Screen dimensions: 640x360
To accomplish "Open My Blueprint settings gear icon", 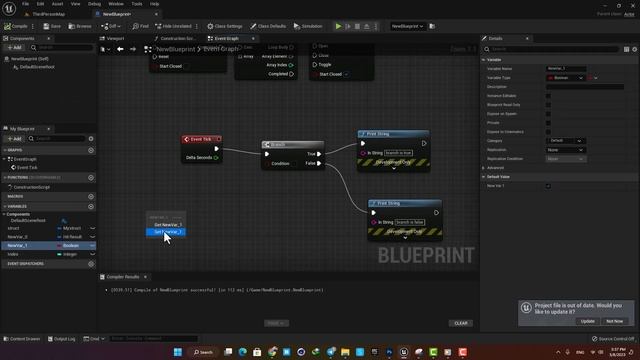I will point(91,139).
